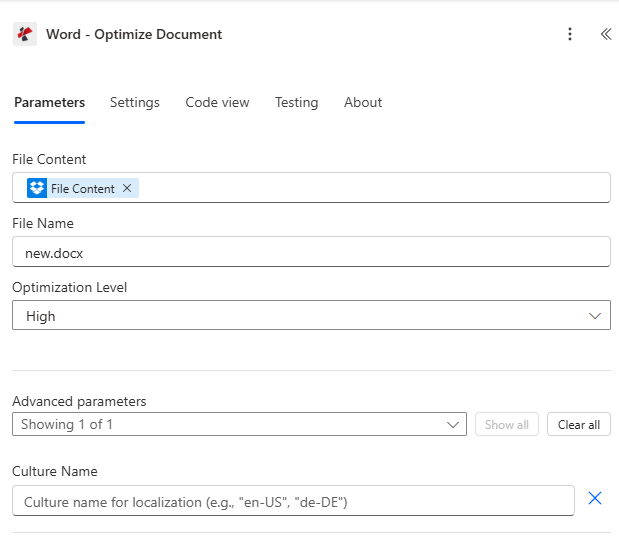Remove the Culture Name parameter
The image size is (619, 536).
pos(595,498)
